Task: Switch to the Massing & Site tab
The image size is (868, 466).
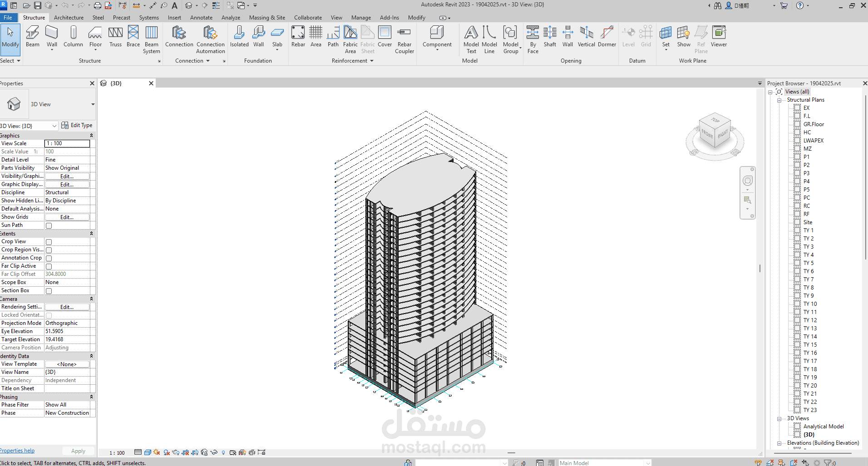Action: [x=267, y=18]
